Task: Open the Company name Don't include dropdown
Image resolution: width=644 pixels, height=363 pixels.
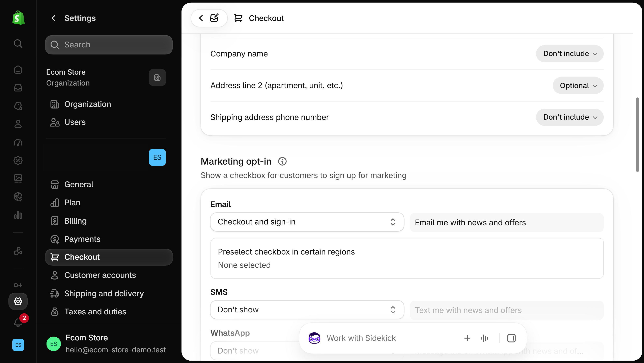Action: (569, 54)
